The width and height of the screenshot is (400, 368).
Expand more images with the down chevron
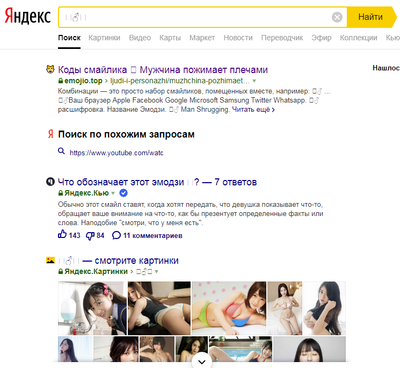click(x=202, y=362)
